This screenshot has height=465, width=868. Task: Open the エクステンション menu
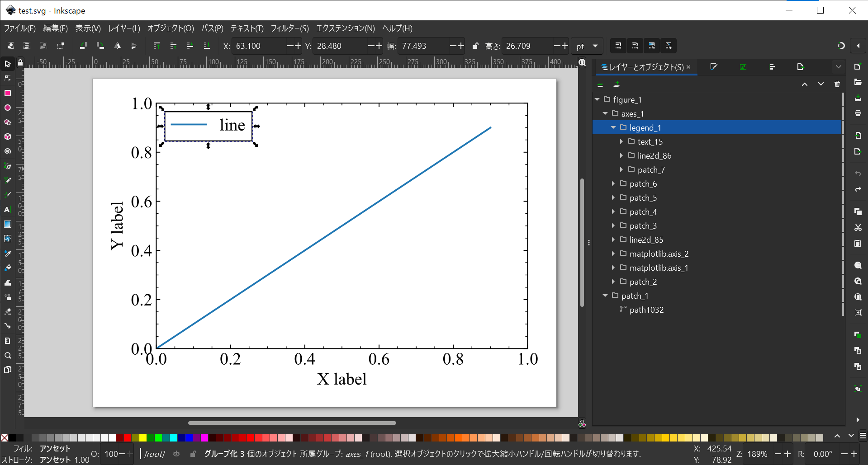pos(346,28)
